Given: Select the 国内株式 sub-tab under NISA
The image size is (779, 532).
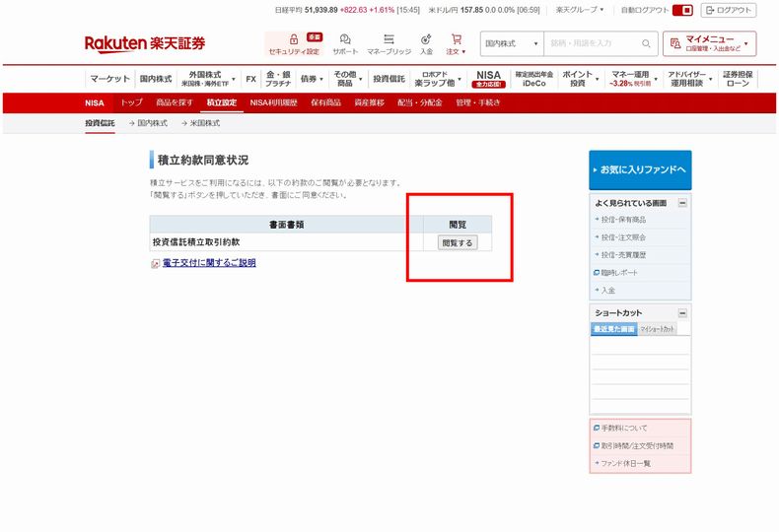Looking at the screenshot, I should [148, 123].
